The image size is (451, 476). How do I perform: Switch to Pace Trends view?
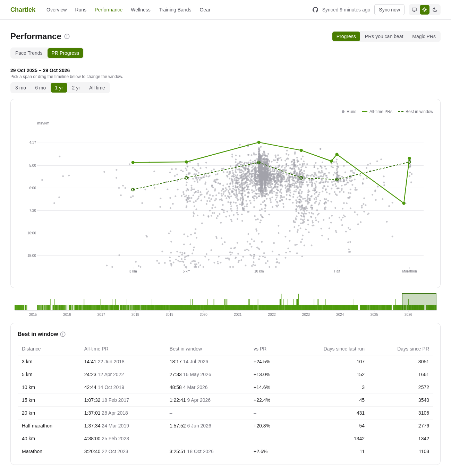click(x=29, y=53)
